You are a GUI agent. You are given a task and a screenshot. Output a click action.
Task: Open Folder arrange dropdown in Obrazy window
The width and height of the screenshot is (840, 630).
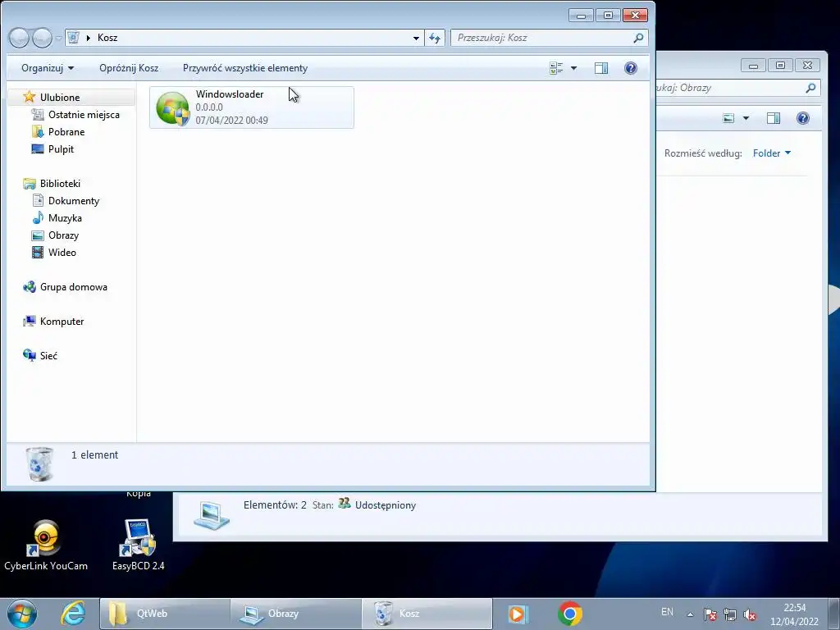click(x=771, y=153)
